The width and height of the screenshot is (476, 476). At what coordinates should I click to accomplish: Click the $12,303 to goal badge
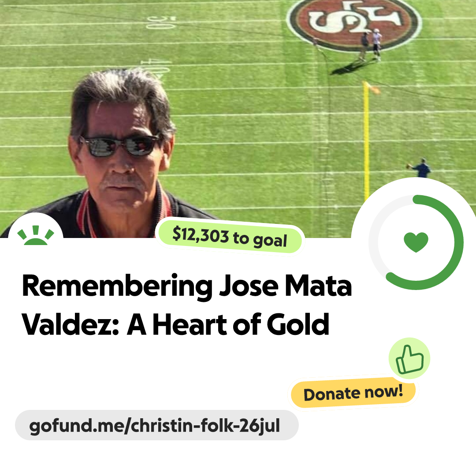point(230,237)
